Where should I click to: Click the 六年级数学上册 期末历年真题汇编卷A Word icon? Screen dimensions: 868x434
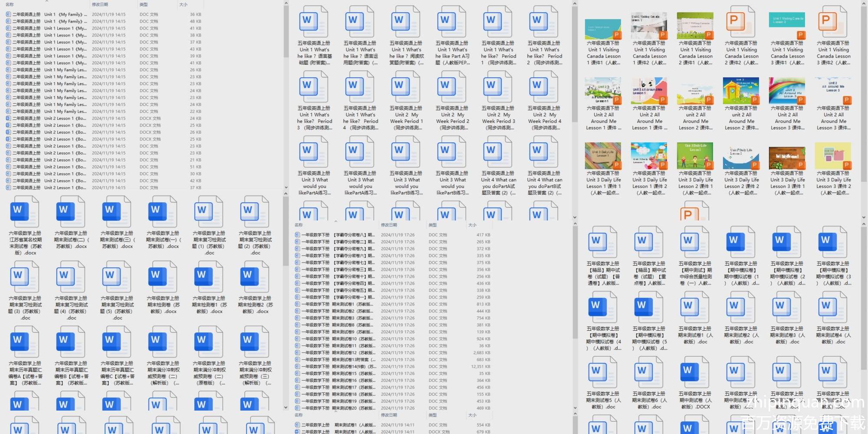pyautogui.click(x=25, y=342)
